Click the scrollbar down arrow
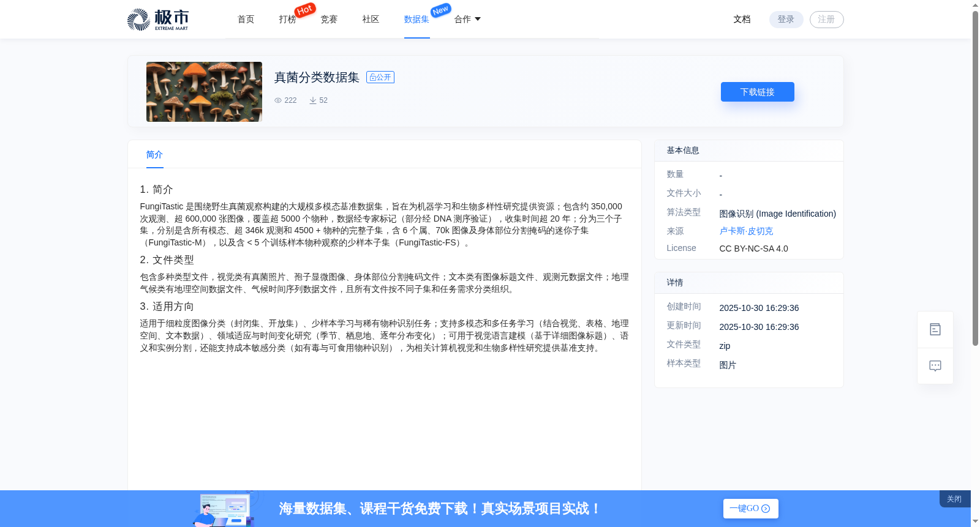This screenshot has width=980, height=527. pyautogui.click(x=975, y=522)
